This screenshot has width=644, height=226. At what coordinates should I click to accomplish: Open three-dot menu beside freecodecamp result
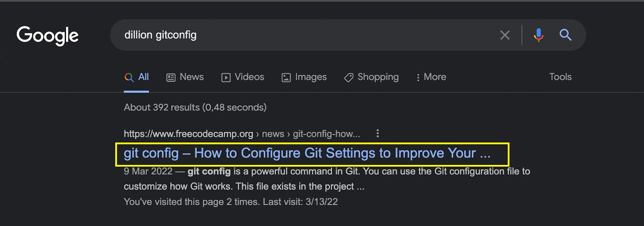[378, 134]
